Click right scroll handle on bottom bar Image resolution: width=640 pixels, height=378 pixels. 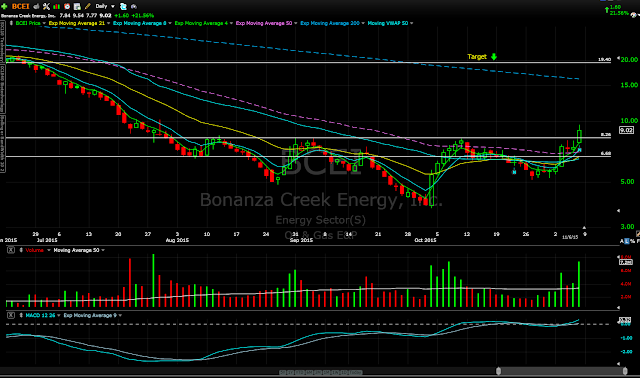coord(625,371)
